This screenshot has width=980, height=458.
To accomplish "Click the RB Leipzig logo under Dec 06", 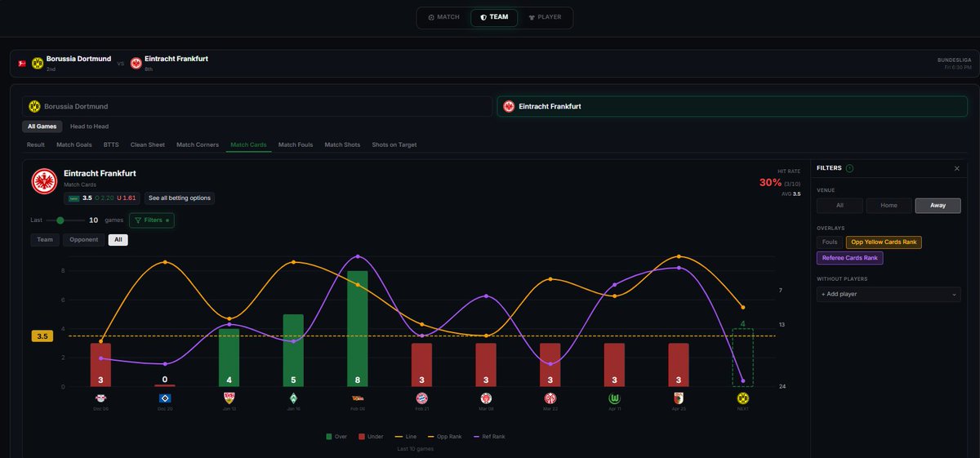I will pos(100,398).
